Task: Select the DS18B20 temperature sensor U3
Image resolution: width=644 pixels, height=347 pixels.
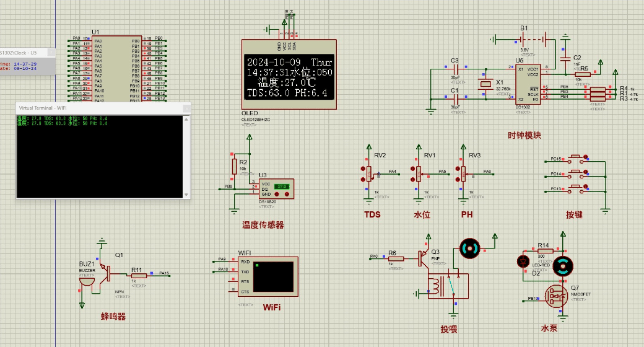Action: pos(274,188)
